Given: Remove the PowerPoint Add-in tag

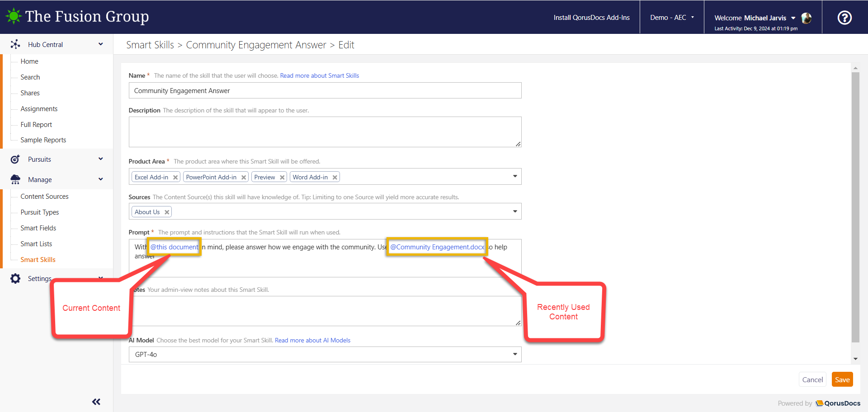Looking at the screenshot, I should [244, 178].
